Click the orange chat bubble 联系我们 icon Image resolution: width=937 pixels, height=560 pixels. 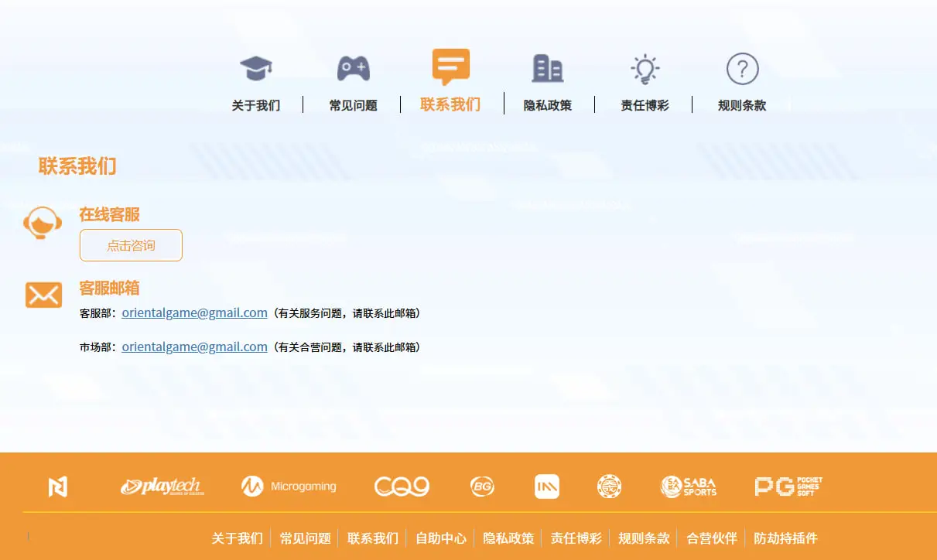[x=450, y=67]
